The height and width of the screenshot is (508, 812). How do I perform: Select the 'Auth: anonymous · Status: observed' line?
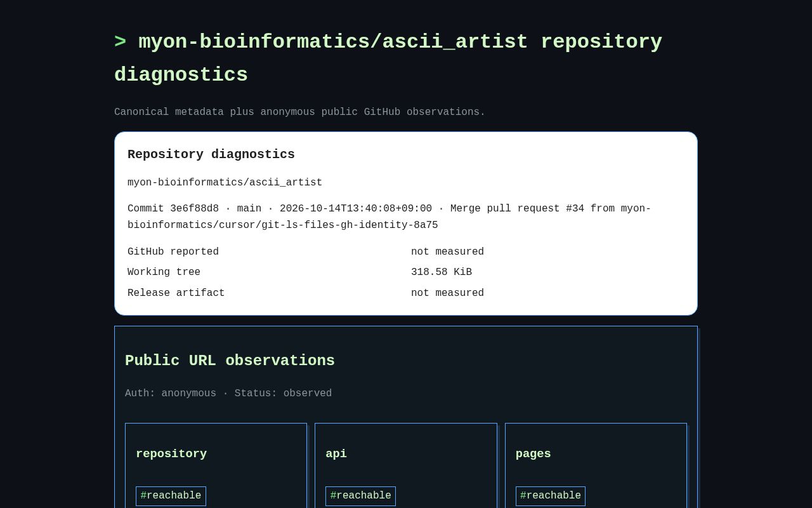(x=228, y=393)
